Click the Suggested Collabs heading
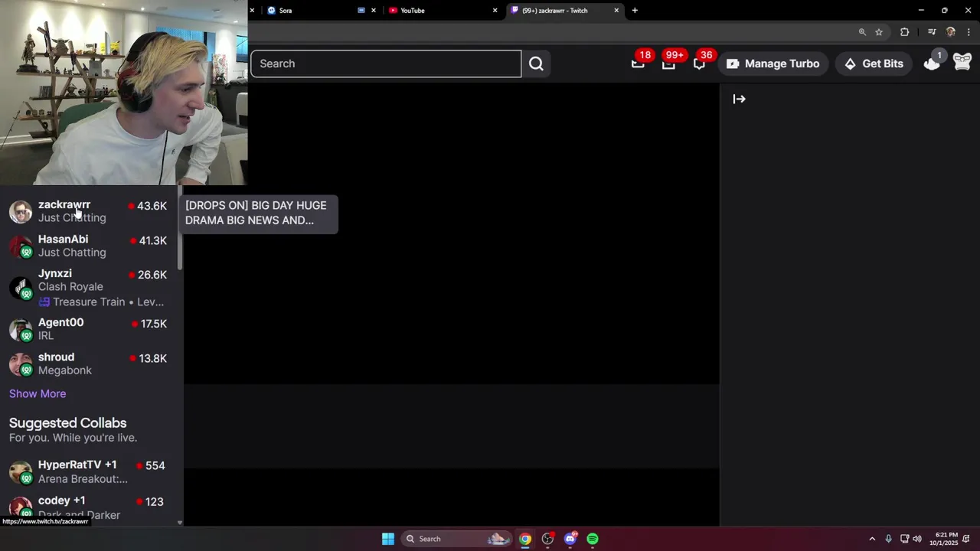This screenshot has width=980, height=551. pyautogui.click(x=67, y=422)
